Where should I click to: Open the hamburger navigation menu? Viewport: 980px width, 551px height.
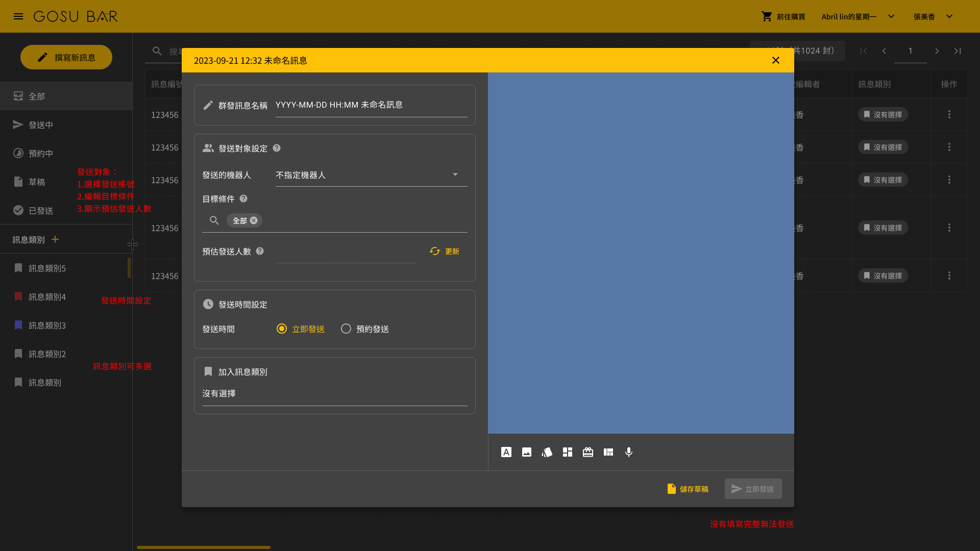click(x=18, y=16)
